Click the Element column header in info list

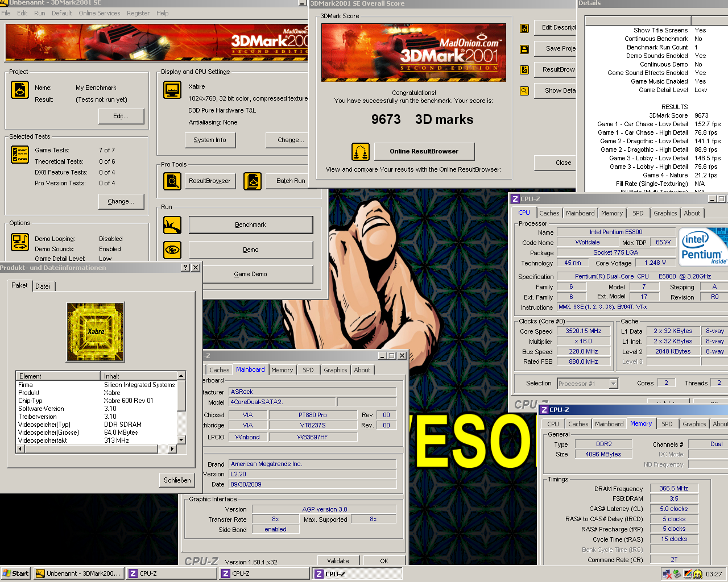(58, 376)
